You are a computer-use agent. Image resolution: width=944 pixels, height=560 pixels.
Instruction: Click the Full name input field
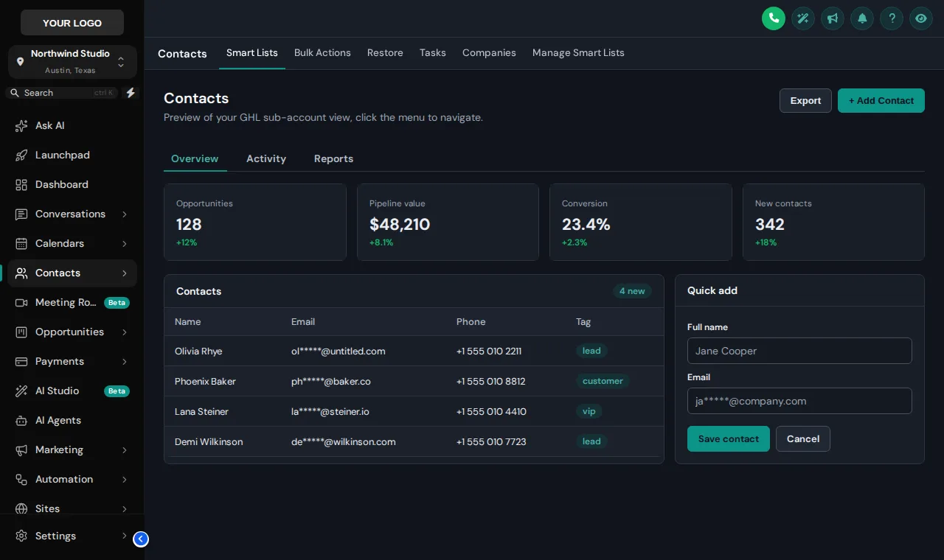coord(799,351)
